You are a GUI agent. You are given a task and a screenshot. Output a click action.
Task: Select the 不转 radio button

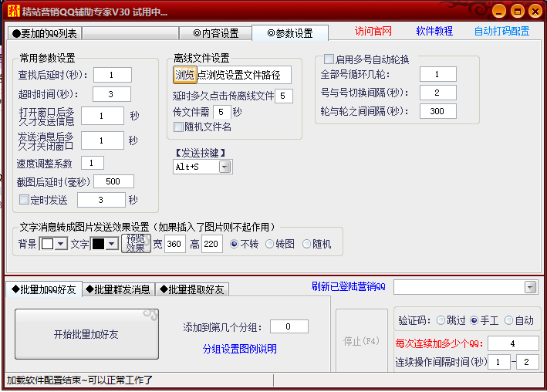[x=234, y=244]
